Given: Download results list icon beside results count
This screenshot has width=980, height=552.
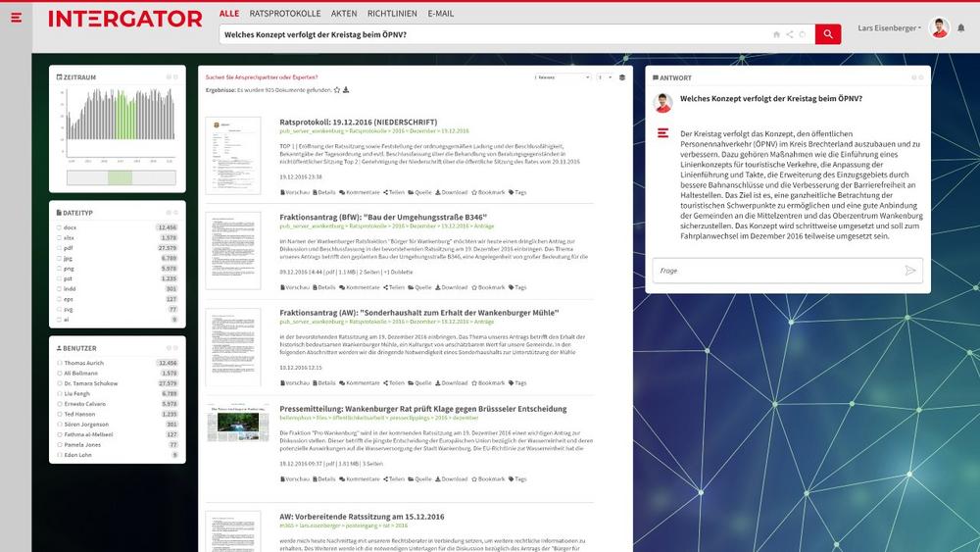Looking at the screenshot, I should [x=346, y=90].
